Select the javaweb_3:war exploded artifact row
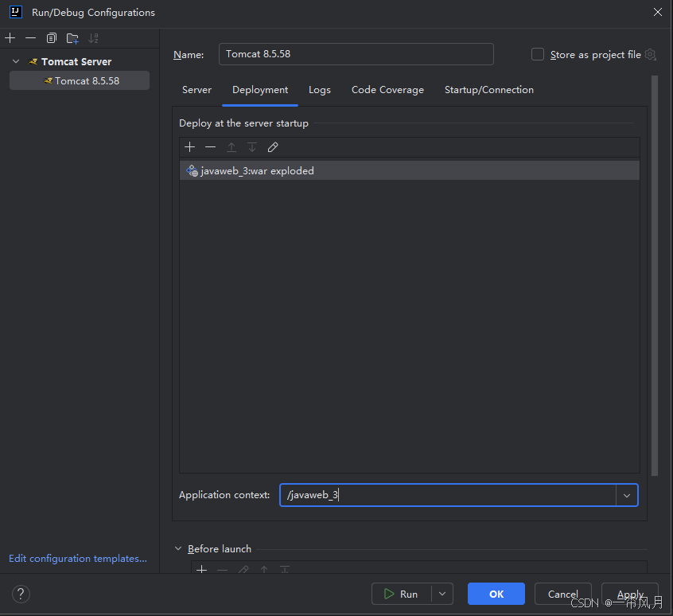This screenshot has width=673, height=616. [410, 171]
